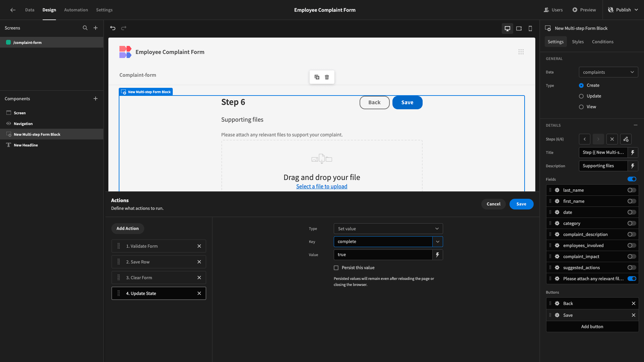Viewport: 644px width, 362px height.
Task: Check Persist this value checkbox
Action: [336, 268]
